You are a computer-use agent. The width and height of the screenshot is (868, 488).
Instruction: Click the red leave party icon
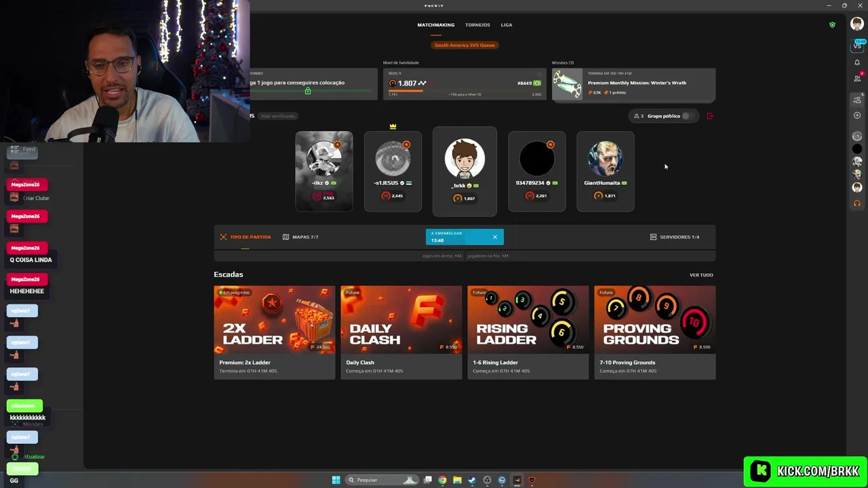[x=710, y=116]
